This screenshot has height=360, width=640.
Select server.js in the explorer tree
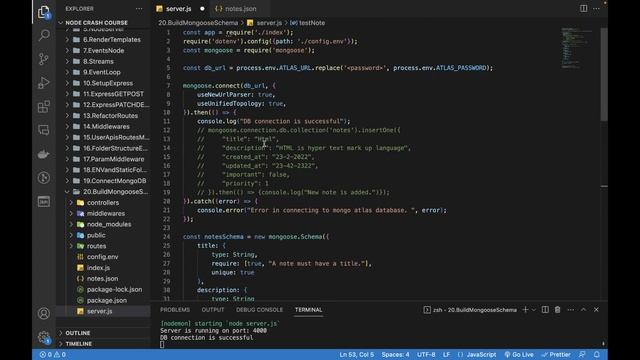[x=104, y=311]
